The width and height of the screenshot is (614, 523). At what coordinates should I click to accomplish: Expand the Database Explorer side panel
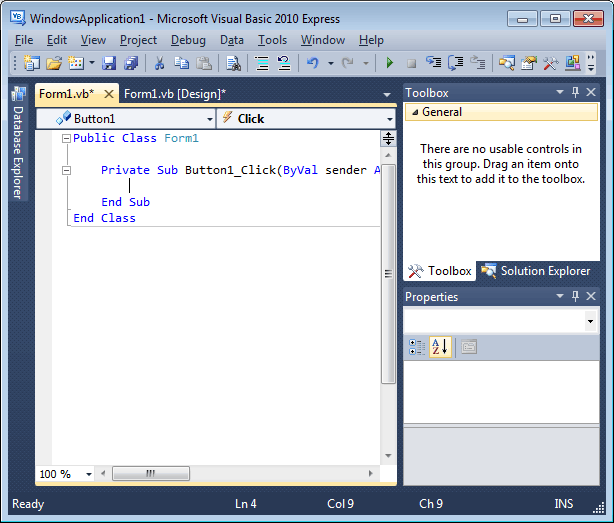(18, 143)
